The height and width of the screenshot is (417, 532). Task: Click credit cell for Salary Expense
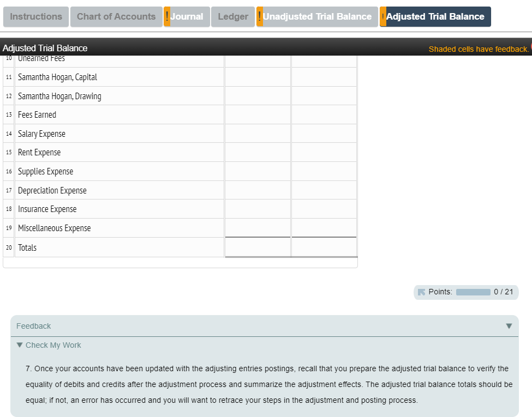click(324, 134)
